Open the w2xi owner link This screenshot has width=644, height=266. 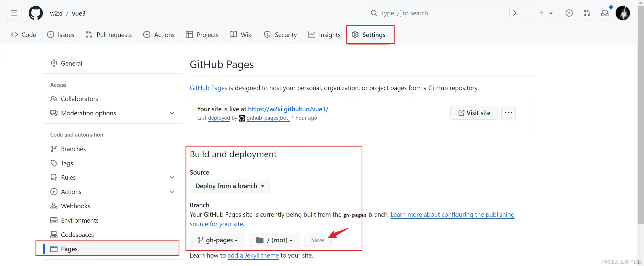pyautogui.click(x=56, y=13)
